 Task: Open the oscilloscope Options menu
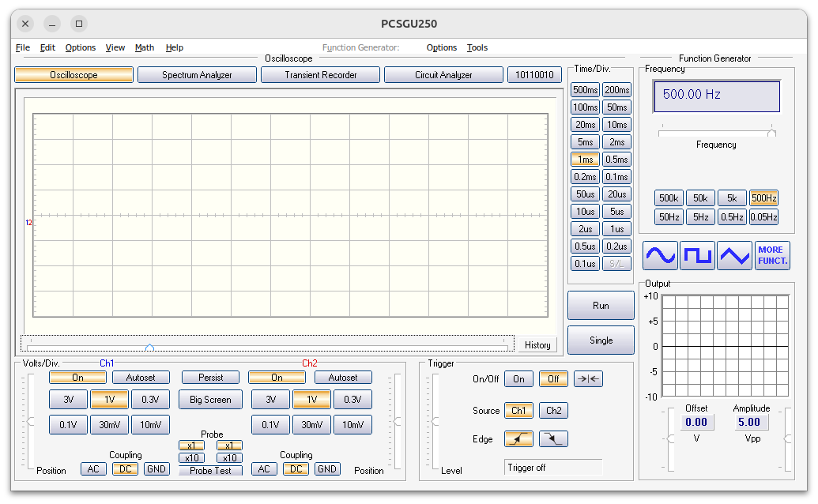point(81,47)
